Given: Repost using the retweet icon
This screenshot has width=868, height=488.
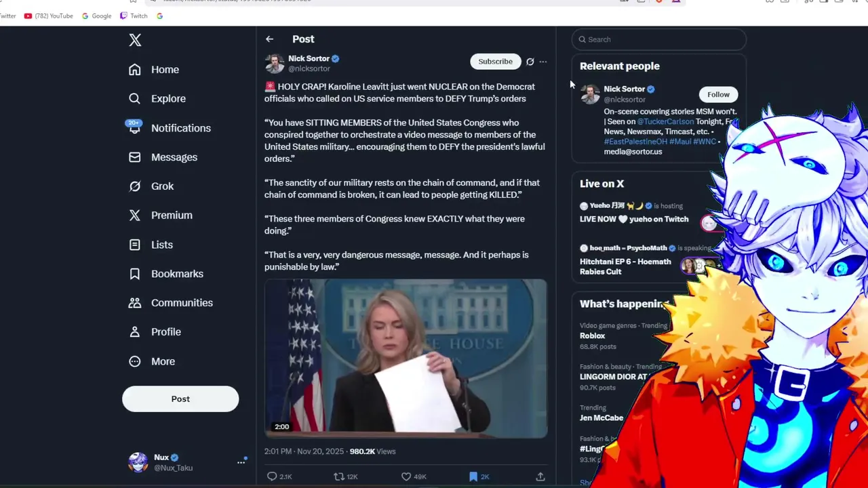Looking at the screenshot, I should click(x=339, y=476).
